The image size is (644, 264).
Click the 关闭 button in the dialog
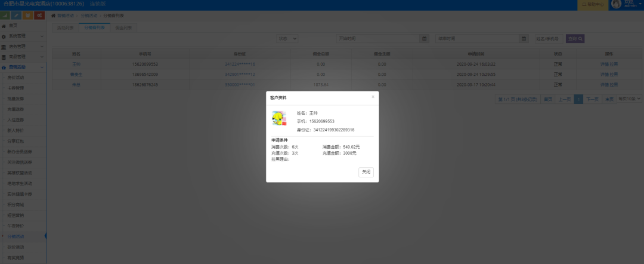(366, 172)
